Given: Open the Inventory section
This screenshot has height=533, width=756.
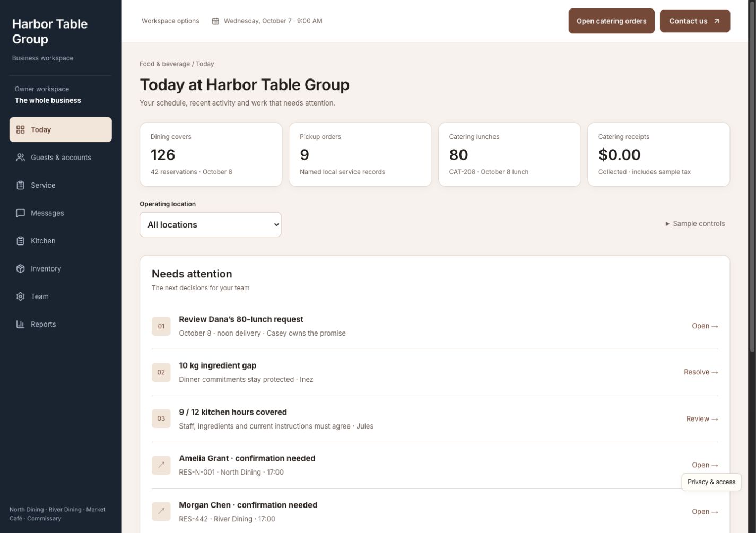Looking at the screenshot, I should point(60,269).
